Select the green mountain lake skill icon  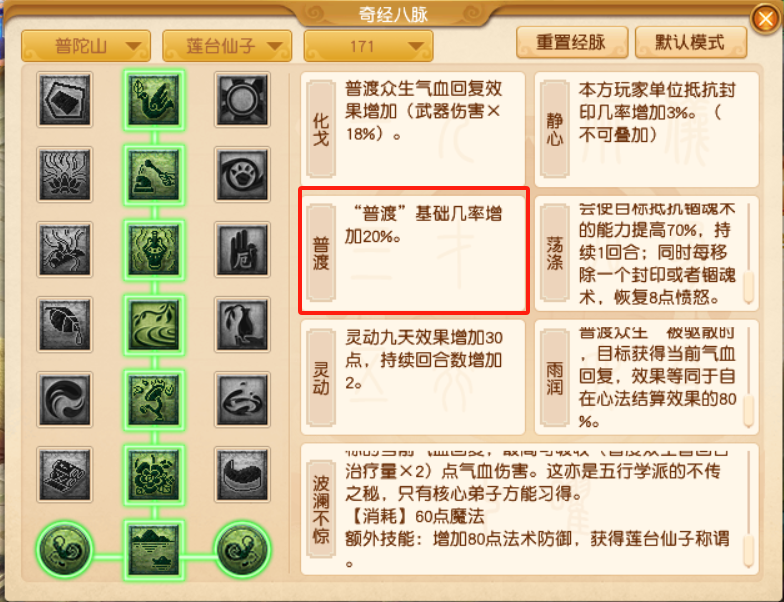coord(154,550)
